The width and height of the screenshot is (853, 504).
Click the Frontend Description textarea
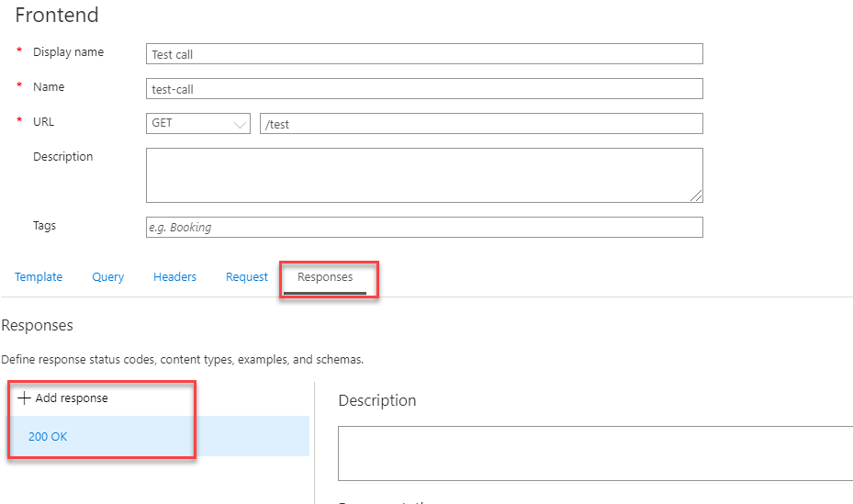point(424,175)
